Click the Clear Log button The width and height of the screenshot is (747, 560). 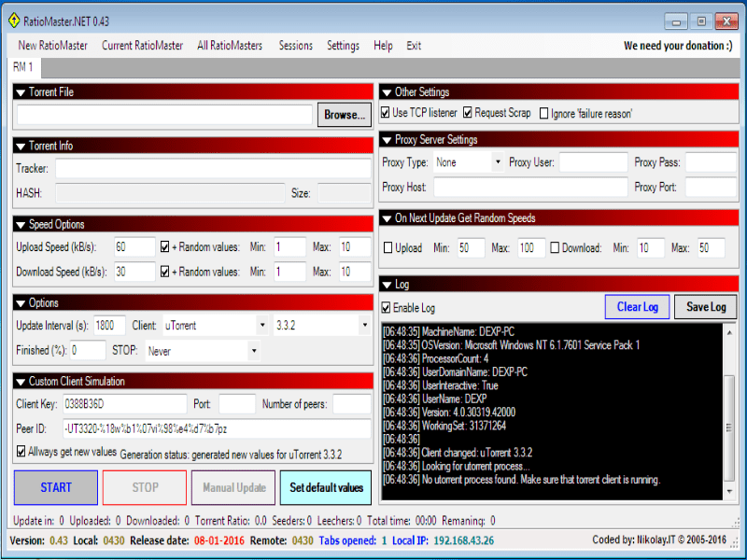coord(638,307)
